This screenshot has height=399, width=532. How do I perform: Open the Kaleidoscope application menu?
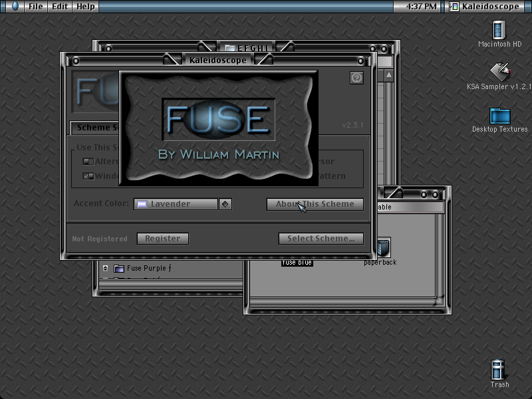tap(486, 7)
